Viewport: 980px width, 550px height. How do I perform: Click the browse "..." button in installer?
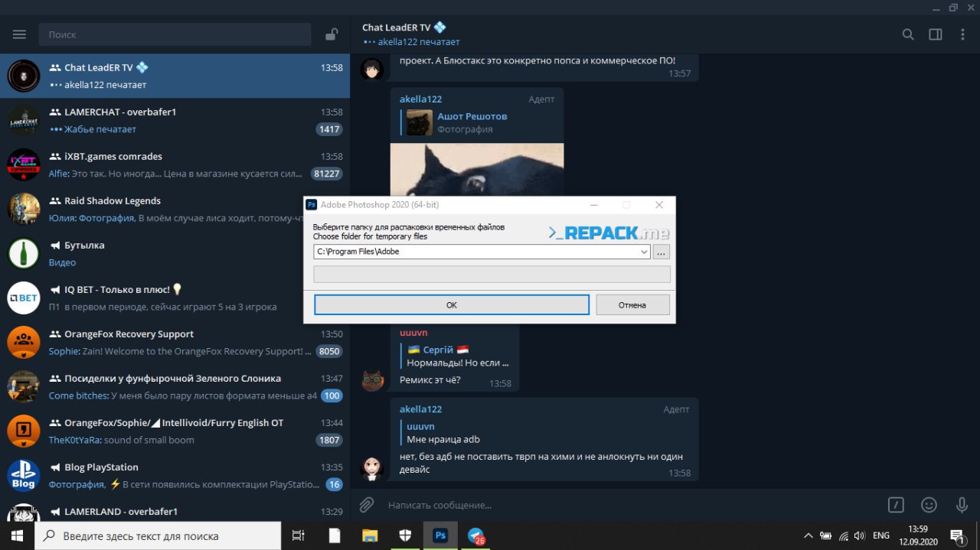pos(662,252)
